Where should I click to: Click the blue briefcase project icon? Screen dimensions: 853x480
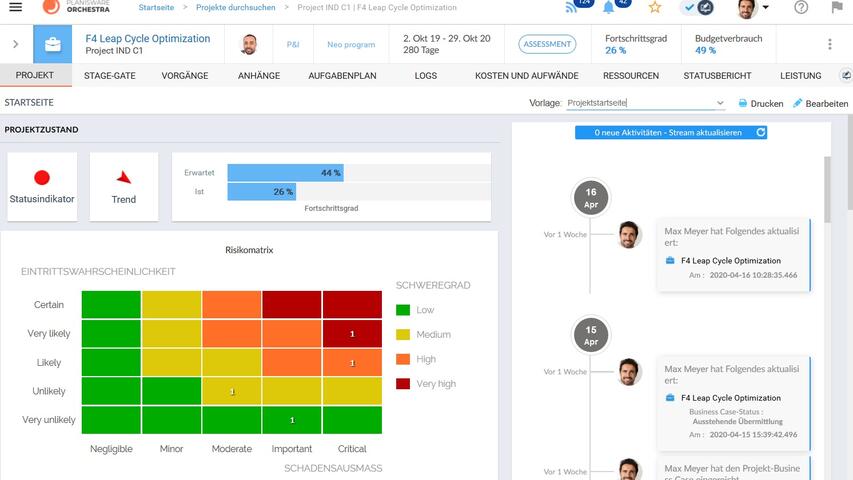52,44
